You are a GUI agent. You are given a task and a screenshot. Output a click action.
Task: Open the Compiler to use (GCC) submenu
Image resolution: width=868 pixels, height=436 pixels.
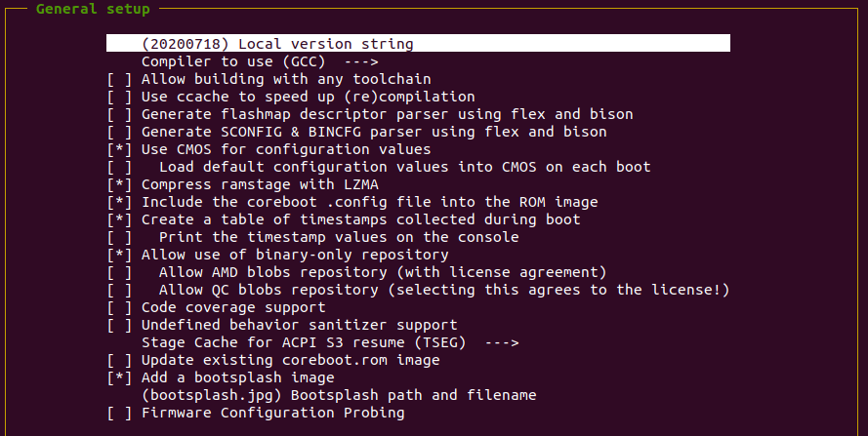pyautogui.click(x=254, y=61)
